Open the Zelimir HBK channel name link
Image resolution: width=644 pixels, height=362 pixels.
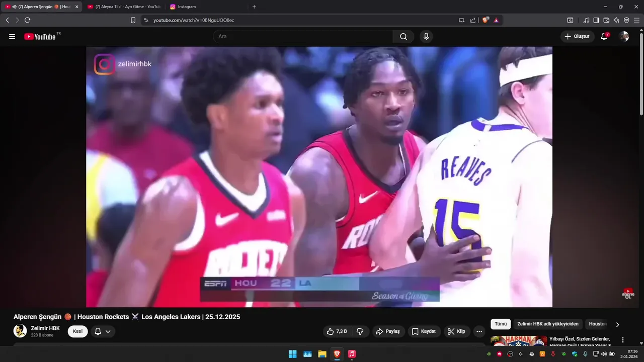[x=45, y=328]
